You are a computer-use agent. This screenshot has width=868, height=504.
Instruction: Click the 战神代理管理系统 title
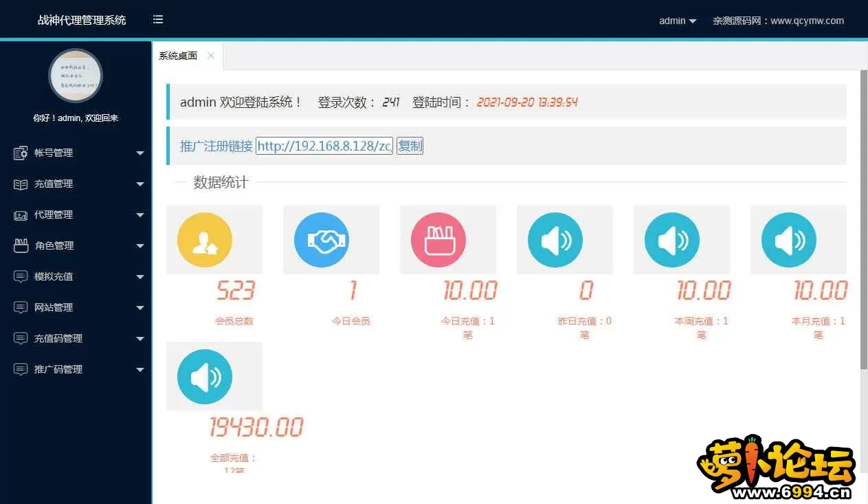point(82,20)
